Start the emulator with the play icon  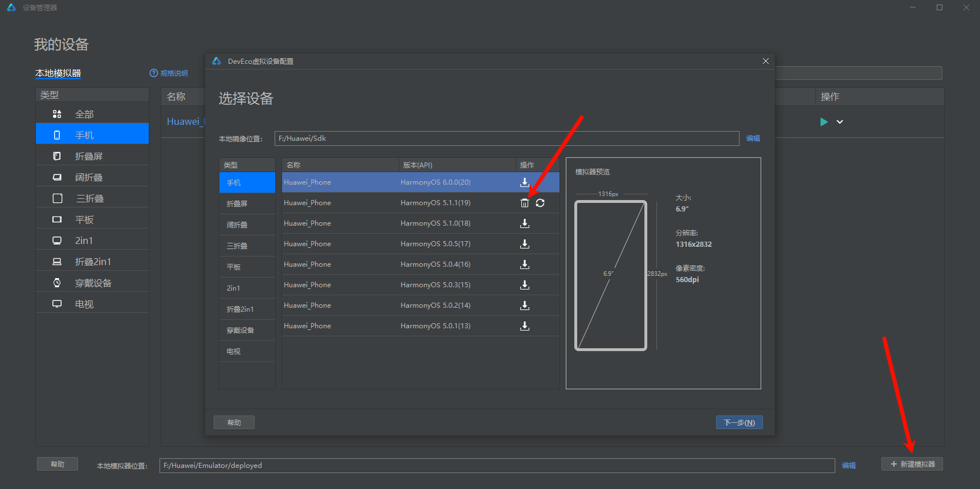(823, 122)
